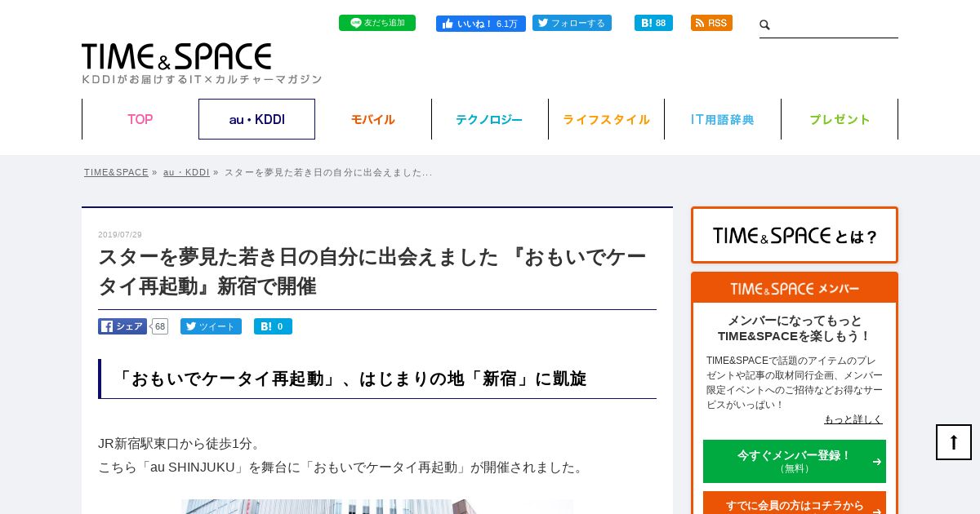Screen dimensions: 980x514
Task: Click 今すぐメンバー登録! green button
Action: point(795,461)
